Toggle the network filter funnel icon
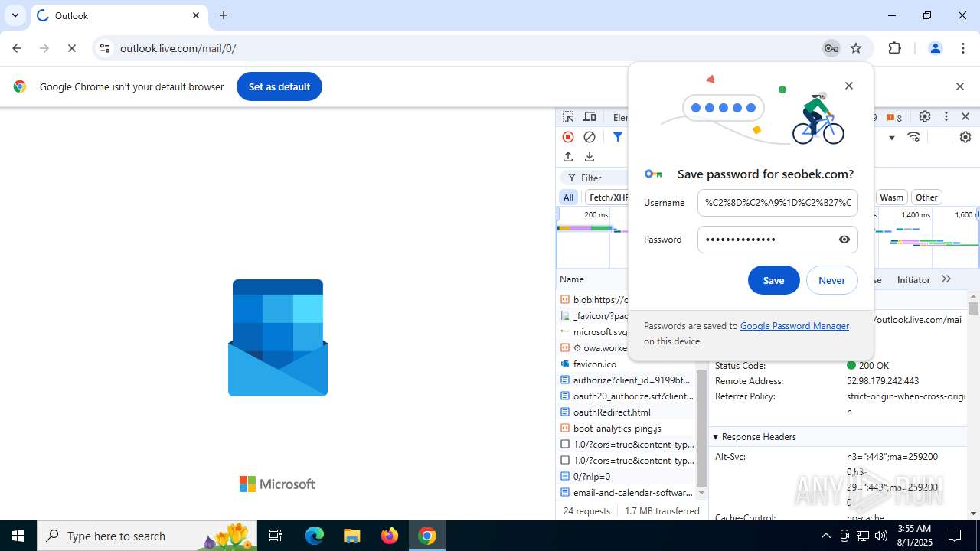The image size is (980, 551). [617, 137]
